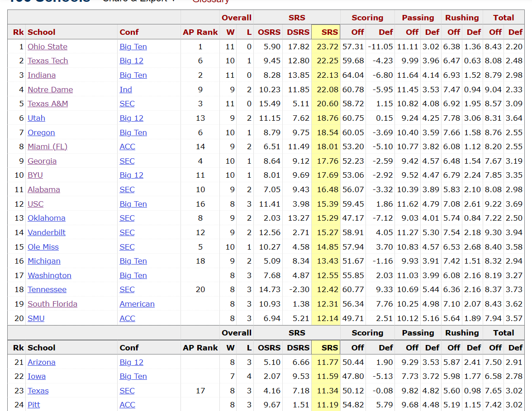Image resolution: width=532 pixels, height=411 pixels.
Task: Select Pitt's scoring offense value 54.82
Action: coord(353,405)
